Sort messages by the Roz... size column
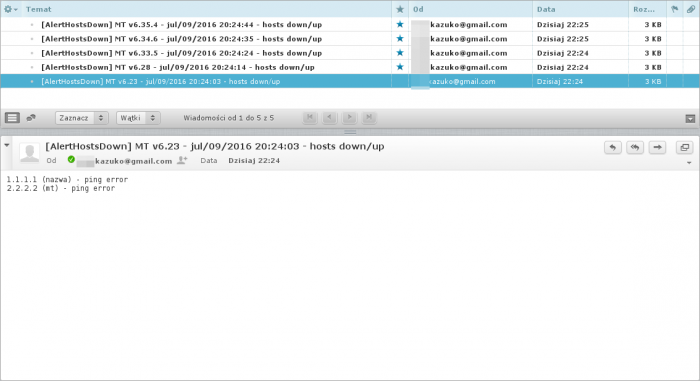 pos(644,9)
